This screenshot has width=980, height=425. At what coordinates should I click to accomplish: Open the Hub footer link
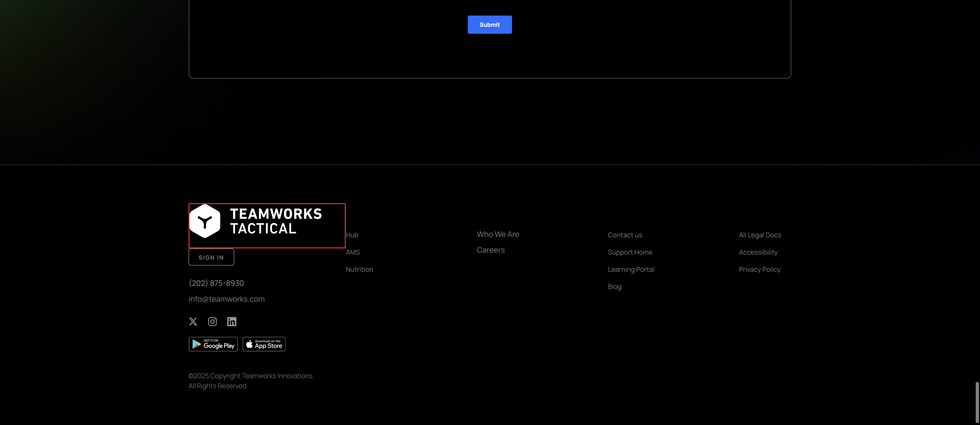pos(352,235)
